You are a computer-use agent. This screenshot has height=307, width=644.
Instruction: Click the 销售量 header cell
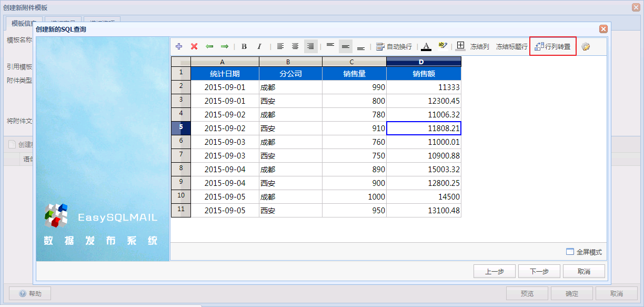354,74
